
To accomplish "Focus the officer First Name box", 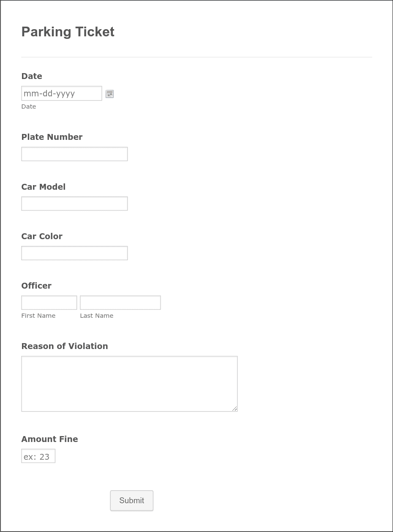I will (49, 303).
